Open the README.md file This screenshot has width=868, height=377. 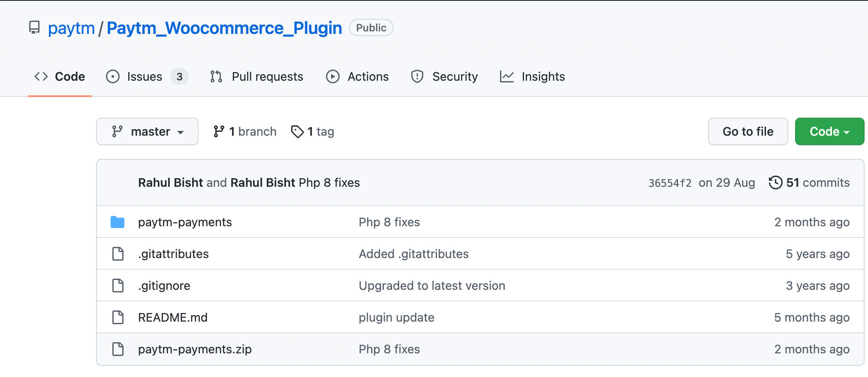173,317
